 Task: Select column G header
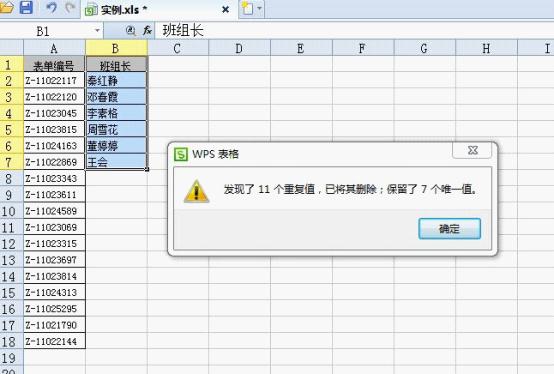point(425,48)
